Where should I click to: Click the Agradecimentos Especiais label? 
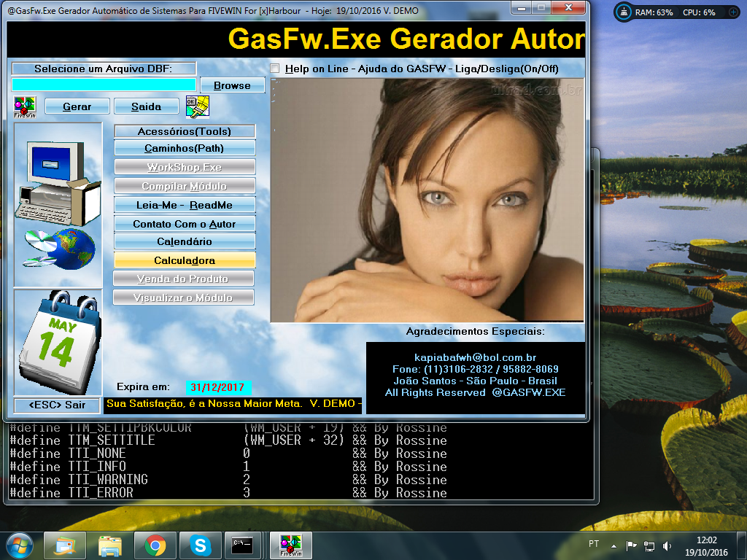tap(475, 332)
